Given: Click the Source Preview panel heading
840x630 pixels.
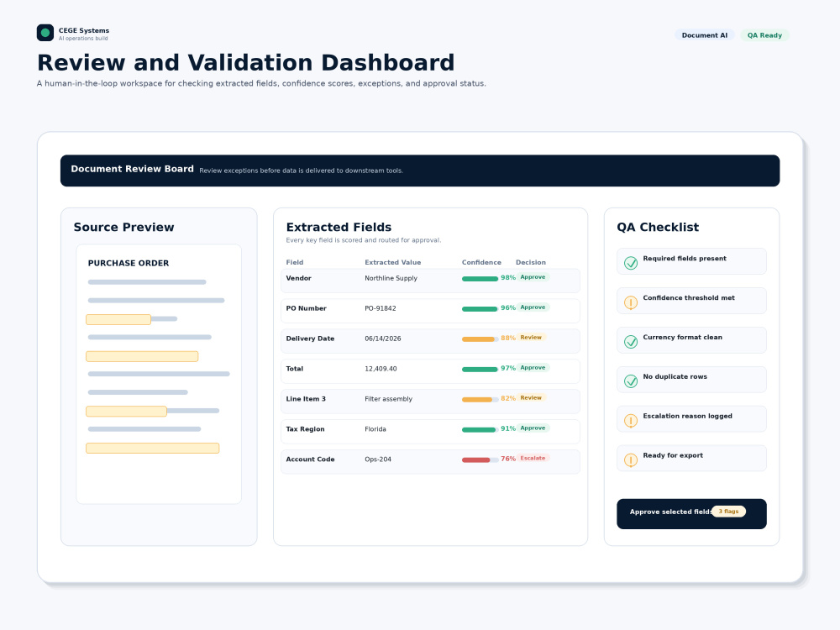Looking at the screenshot, I should [123, 227].
